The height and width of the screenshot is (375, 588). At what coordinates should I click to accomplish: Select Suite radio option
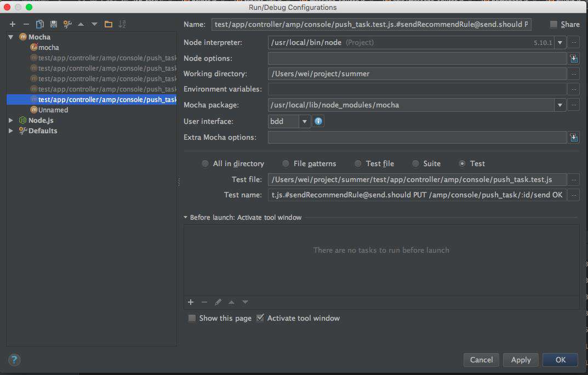pyautogui.click(x=415, y=163)
